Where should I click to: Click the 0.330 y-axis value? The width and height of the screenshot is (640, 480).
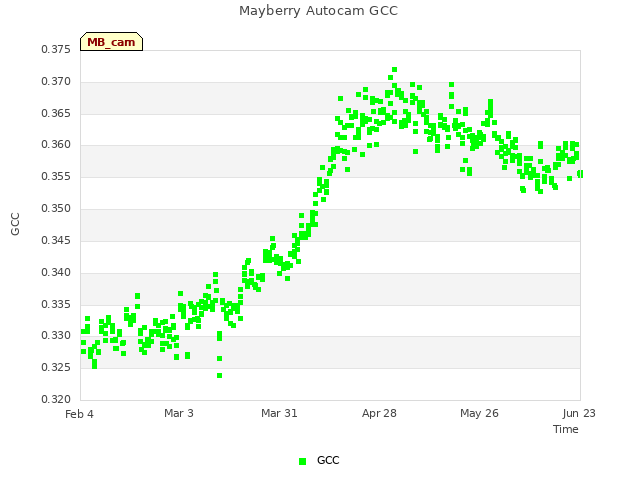[56, 336]
